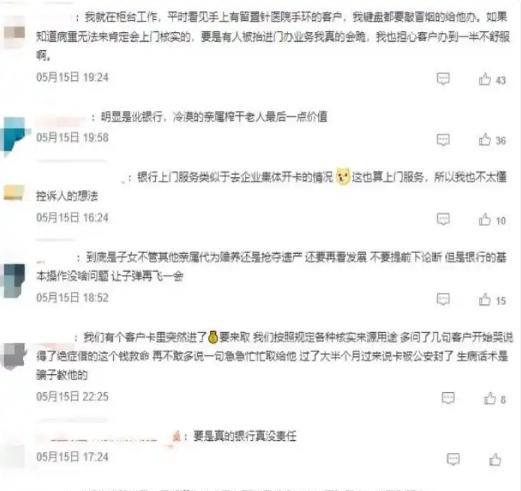Open the gray avatar of fifth commenter
Viewport: 521px width, 491px height.
point(13,356)
